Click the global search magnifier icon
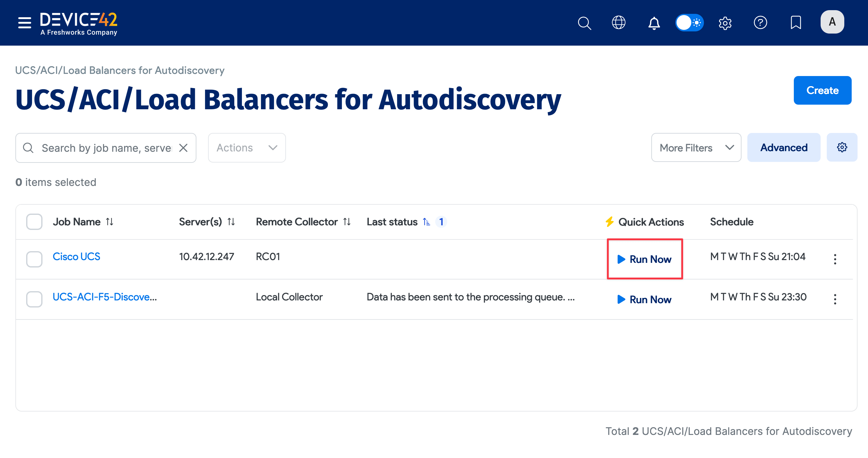 (x=584, y=23)
